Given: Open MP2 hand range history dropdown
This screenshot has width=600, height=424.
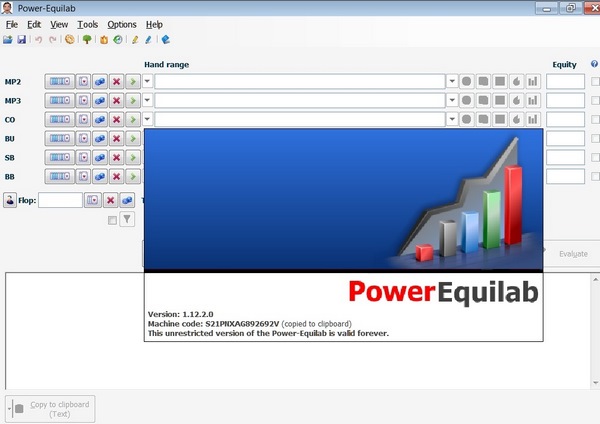Looking at the screenshot, I should tap(452, 81).
